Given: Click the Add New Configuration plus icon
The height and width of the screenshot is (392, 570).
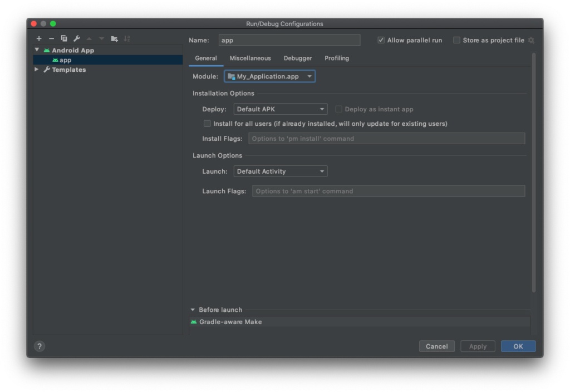Looking at the screenshot, I should click(x=39, y=38).
